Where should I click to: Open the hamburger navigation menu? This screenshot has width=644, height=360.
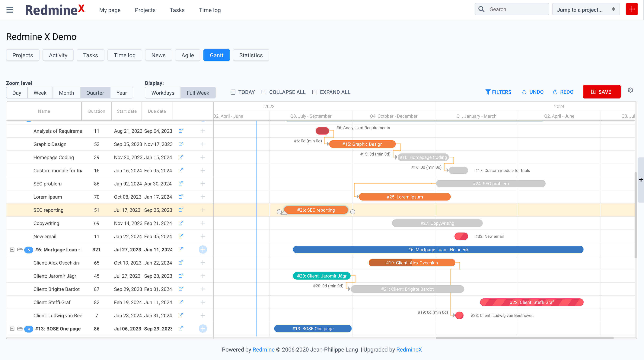9,10
